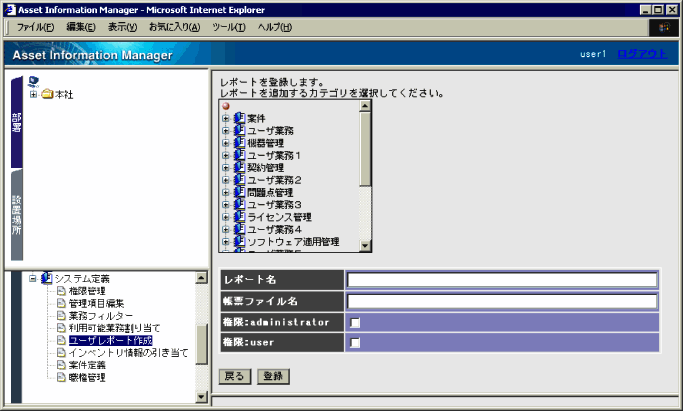
Task: Switch to the 設置場所 vertical tab
Action: [x=17, y=215]
